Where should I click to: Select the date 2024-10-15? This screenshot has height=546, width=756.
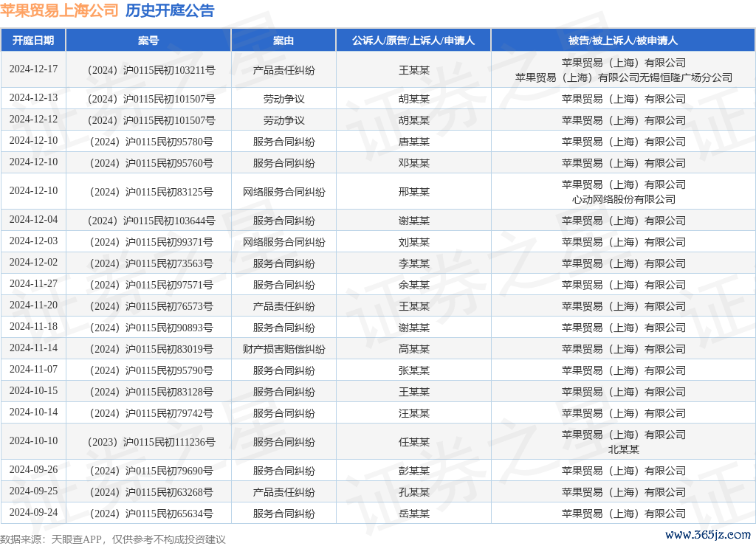tap(33, 390)
